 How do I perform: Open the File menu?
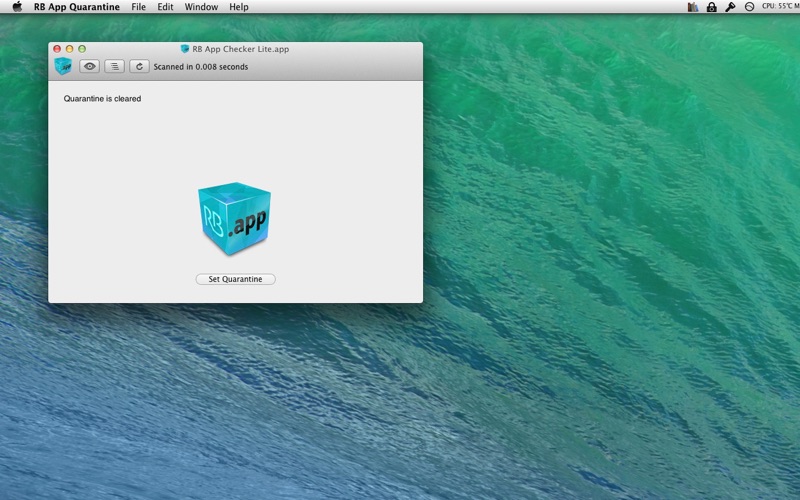tap(138, 7)
